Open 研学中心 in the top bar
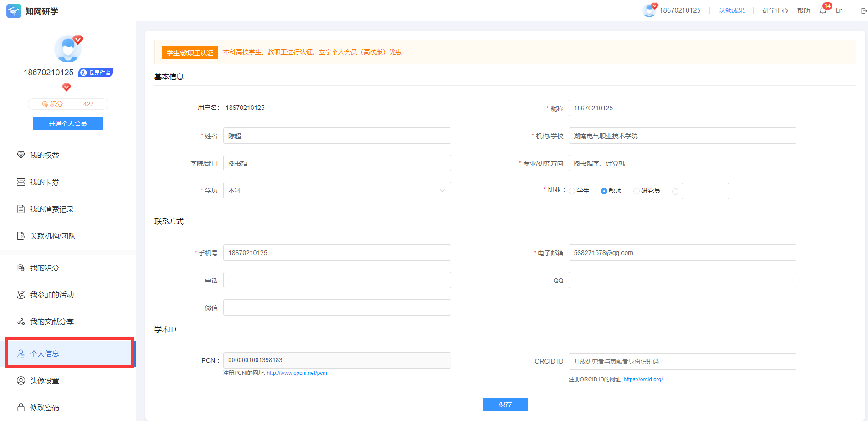The height and width of the screenshot is (421, 868). 776,10
